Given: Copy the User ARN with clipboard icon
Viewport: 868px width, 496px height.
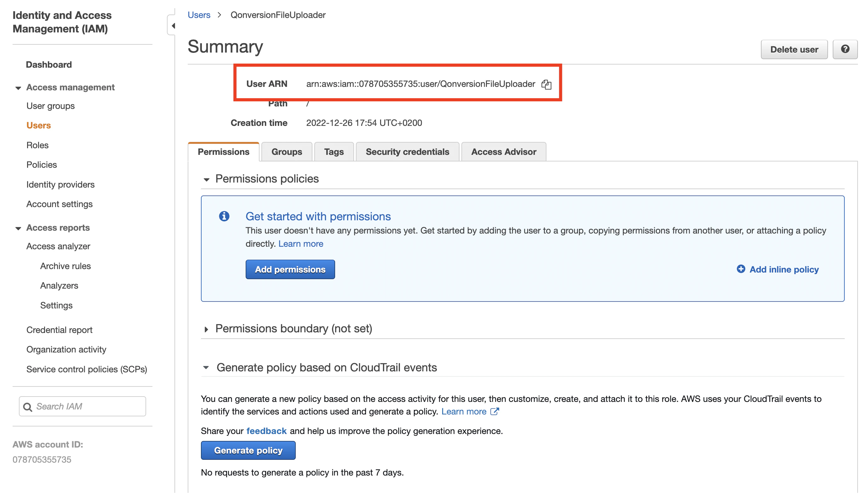Looking at the screenshot, I should (546, 84).
